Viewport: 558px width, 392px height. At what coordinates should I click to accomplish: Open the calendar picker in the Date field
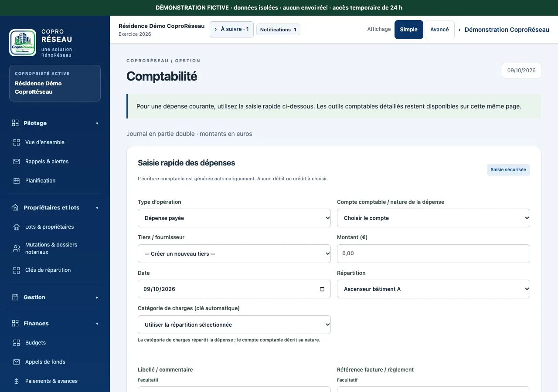[x=322, y=289]
